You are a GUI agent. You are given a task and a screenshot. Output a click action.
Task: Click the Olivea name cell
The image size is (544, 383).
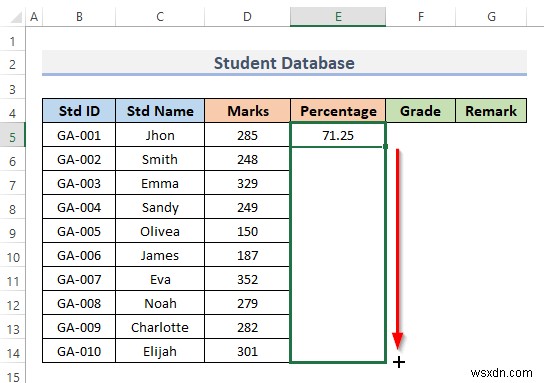click(160, 231)
